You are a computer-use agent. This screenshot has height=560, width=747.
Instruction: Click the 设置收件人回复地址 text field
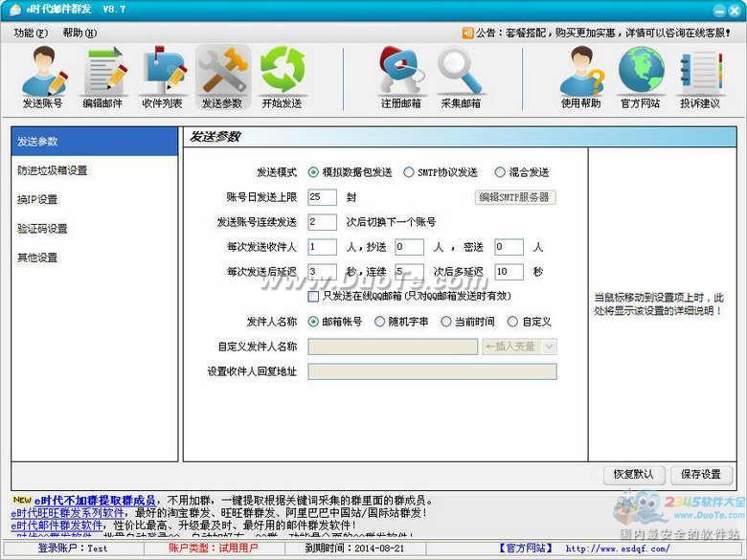(432, 371)
